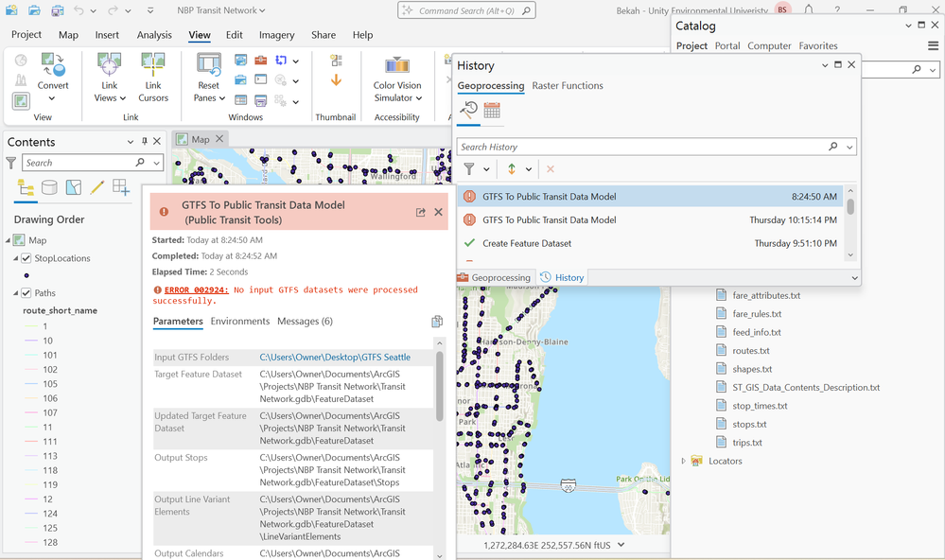Screen dimensions: 945x560
Task: Open the coordinate units dropdown below the map
Action: click(x=621, y=545)
